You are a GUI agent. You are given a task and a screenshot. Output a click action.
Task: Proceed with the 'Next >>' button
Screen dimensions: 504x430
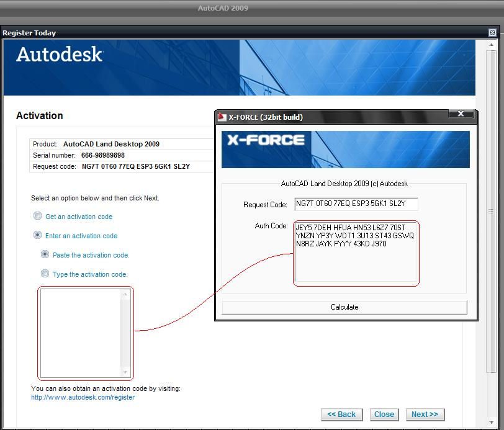pyautogui.click(x=425, y=414)
